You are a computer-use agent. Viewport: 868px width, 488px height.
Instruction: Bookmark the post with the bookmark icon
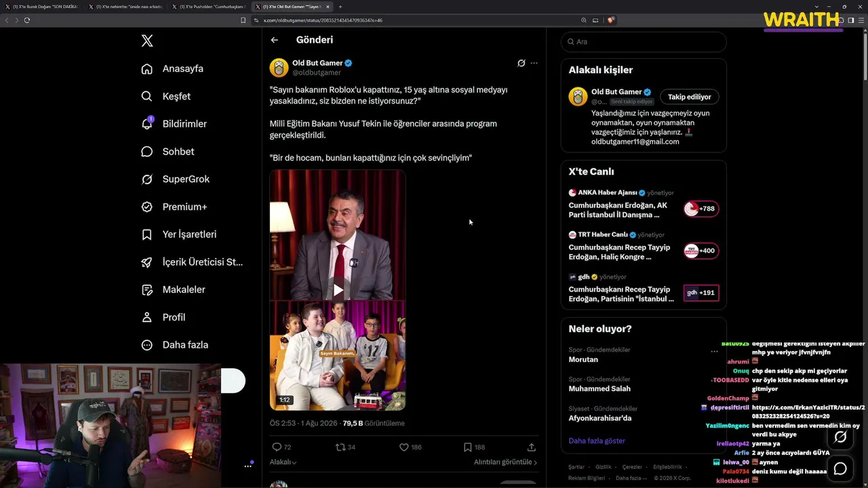[x=467, y=447]
